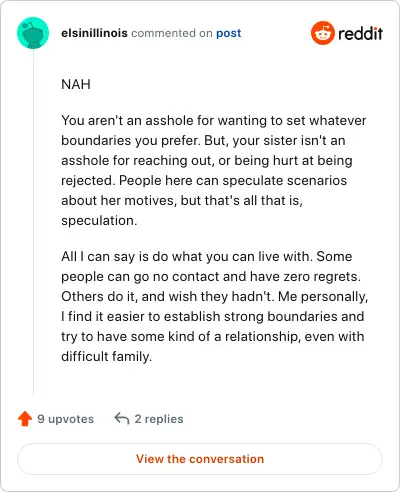400x492 pixels.
Task: Click the "2 replies" label
Action: tap(159, 419)
